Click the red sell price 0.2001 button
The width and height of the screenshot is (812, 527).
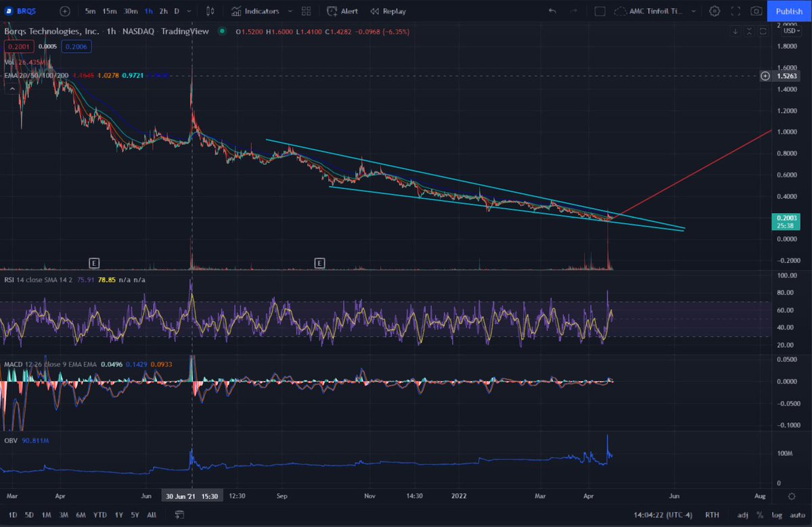(20, 47)
